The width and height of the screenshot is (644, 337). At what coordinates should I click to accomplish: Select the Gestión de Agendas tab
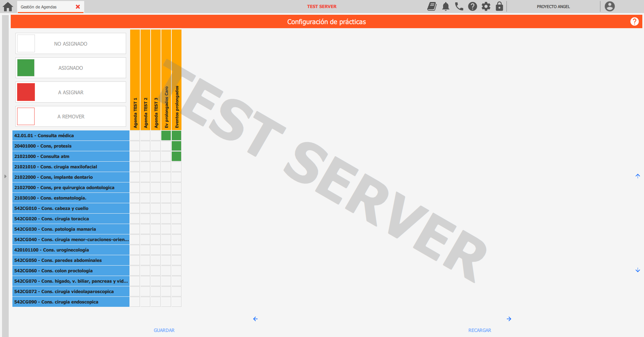pyautogui.click(x=39, y=7)
